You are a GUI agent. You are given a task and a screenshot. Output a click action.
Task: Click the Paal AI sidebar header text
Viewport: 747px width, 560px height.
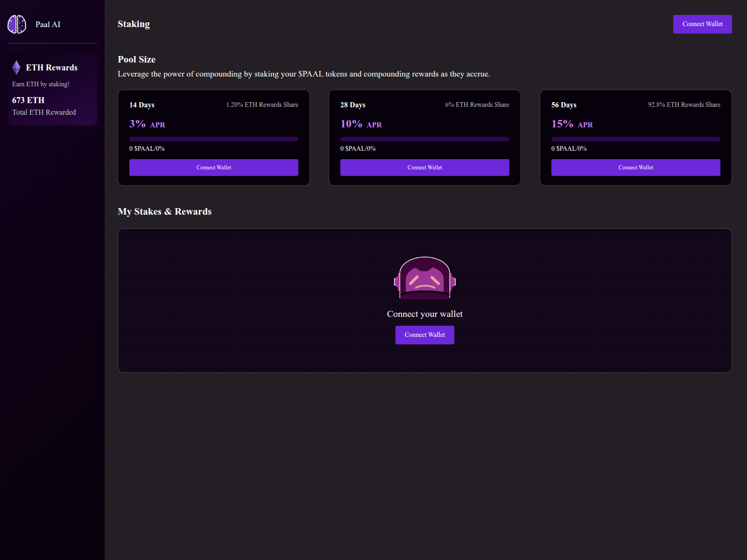(48, 24)
